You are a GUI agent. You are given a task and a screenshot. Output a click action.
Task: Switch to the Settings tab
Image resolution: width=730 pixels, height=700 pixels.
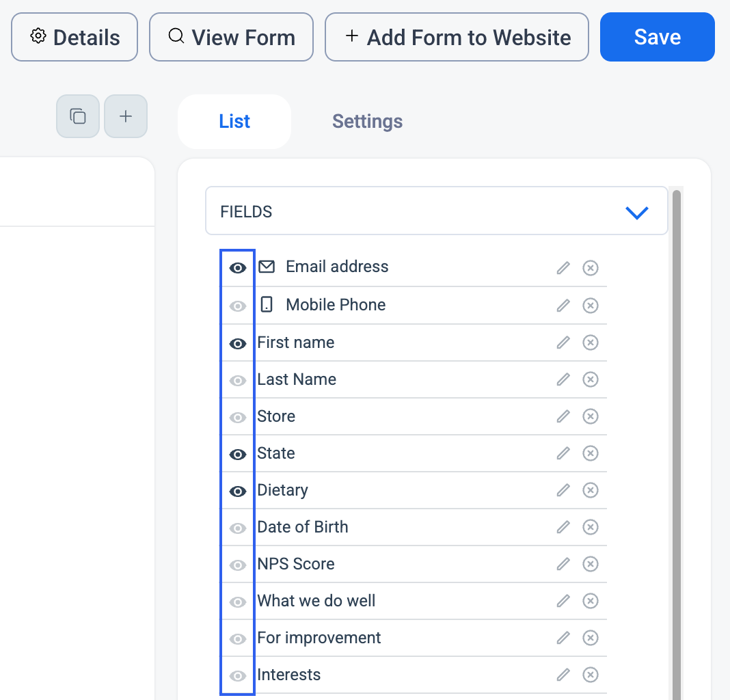click(367, 122)
